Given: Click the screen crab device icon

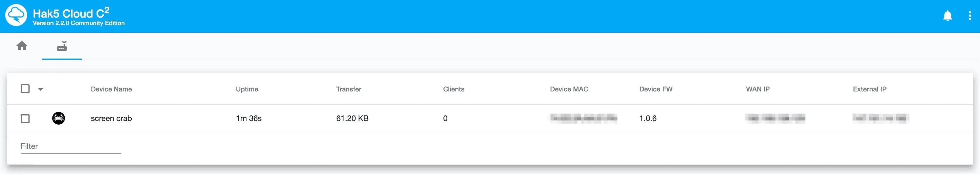Looking at the screenshot, I should tap(58, 119).
